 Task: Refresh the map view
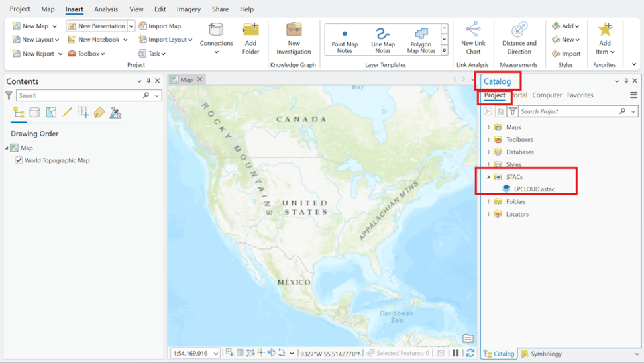tap(470, 353)
